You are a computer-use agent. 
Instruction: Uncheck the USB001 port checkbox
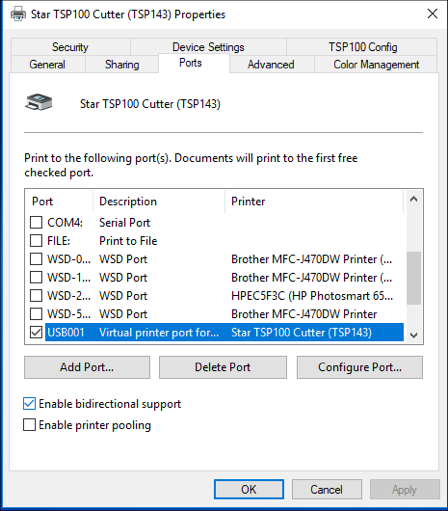[x=36, y=332]
